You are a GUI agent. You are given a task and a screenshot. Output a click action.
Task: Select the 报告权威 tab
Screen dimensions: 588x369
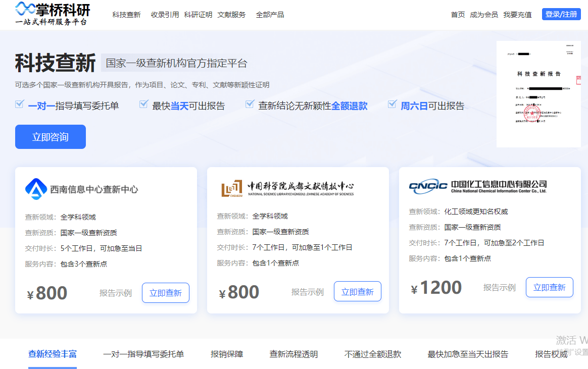click(551, 354)
